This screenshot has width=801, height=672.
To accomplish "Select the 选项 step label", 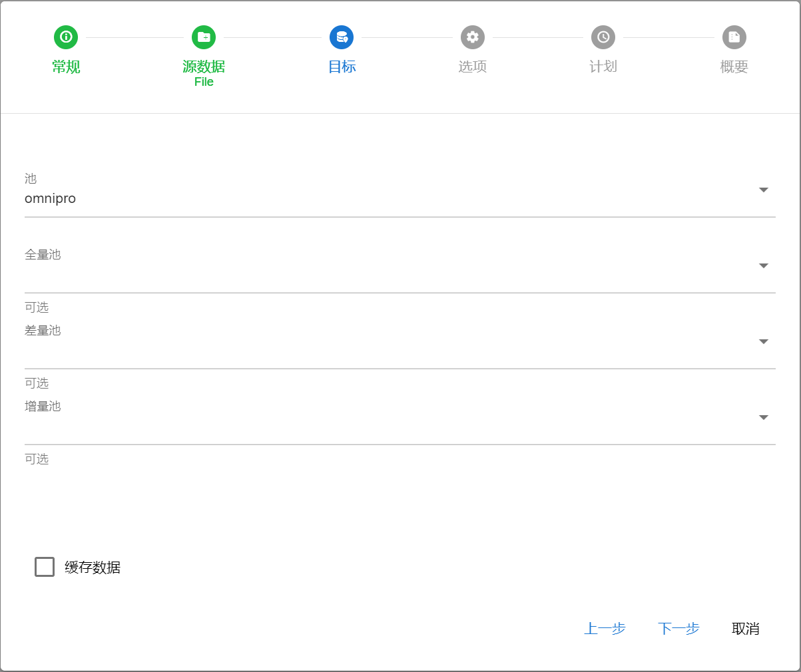I will click(x=473, y=67).
